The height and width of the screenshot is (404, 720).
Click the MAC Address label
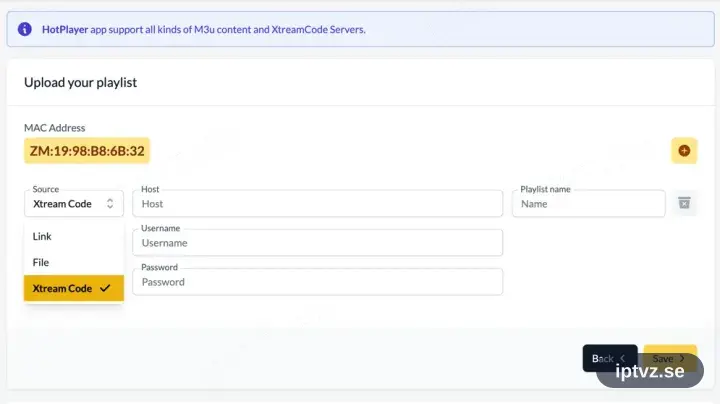(55, 128)
